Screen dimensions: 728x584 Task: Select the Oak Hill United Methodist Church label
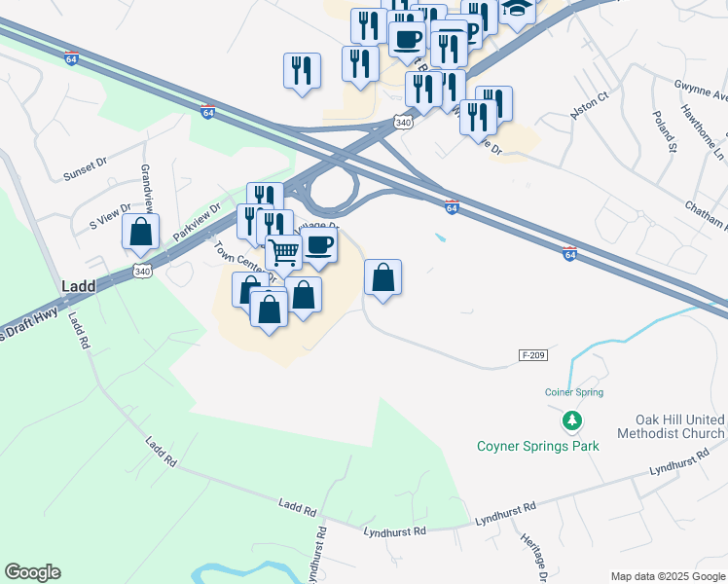[671, 426]
